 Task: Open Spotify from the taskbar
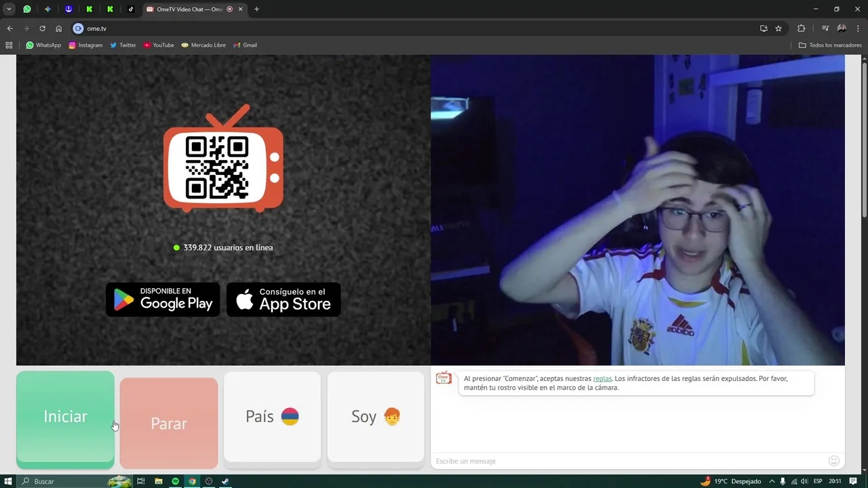175,481
